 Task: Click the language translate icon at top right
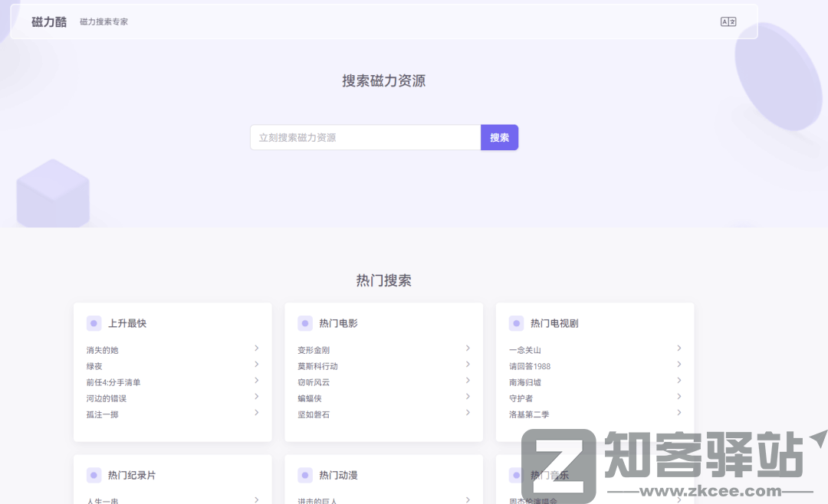pyautogui.click(x=728, y=21)
